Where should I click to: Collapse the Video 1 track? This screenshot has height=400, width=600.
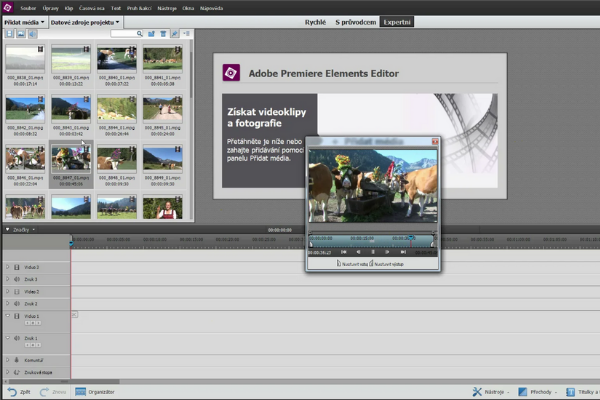7,316
